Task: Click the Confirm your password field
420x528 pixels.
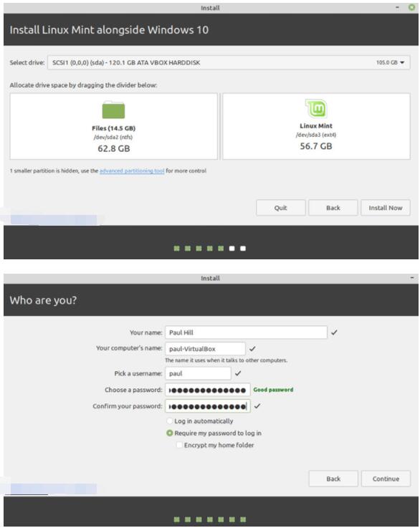Action: coord(207,406)
